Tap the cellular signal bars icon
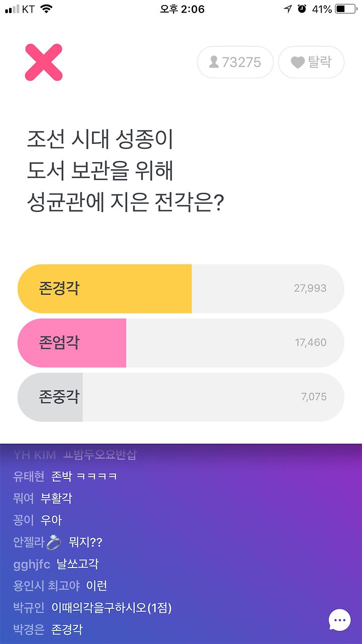Viewport: 362px width, 644px height. 12,9
